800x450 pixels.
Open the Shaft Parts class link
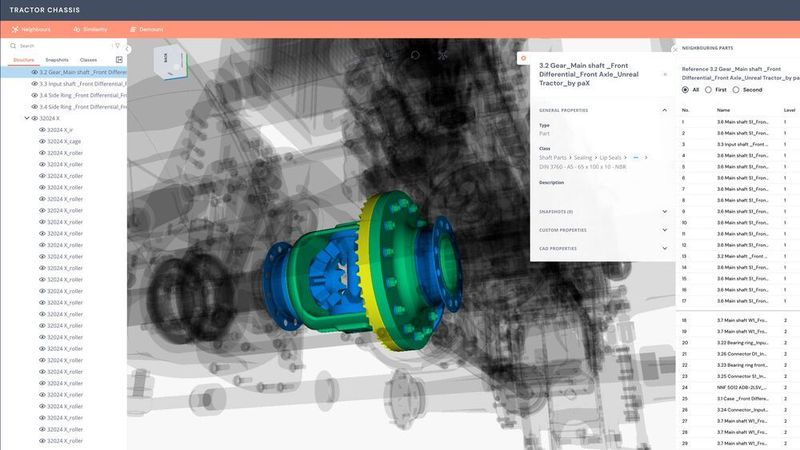click(x=553, y=158)
